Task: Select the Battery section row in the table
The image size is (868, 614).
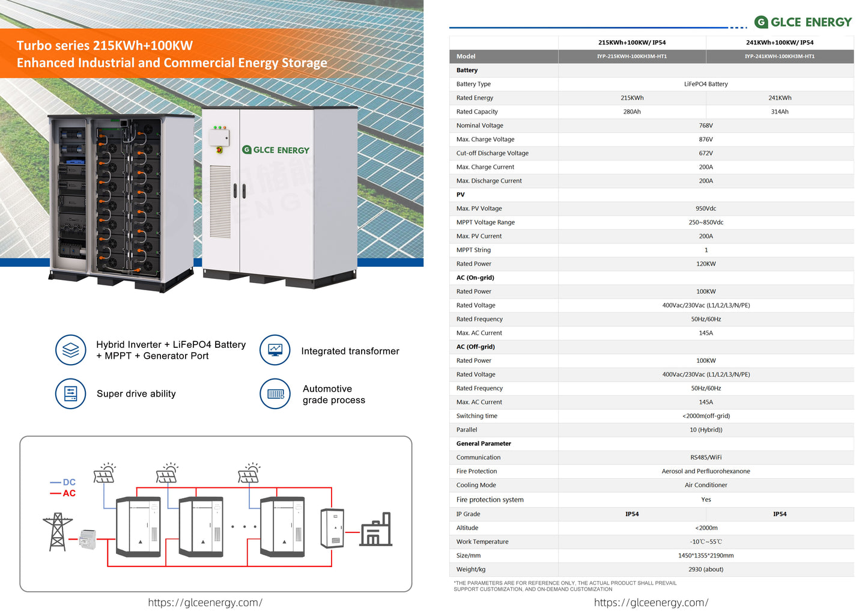Action: click(468, 70)
